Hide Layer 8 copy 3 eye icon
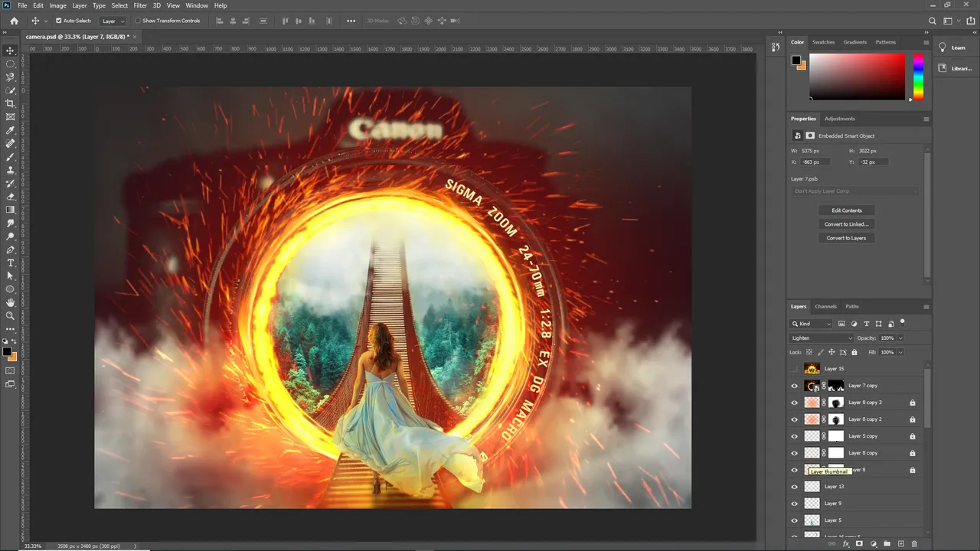Image resolution: width=980 pixels, height=551 pixels. coord(794,403)
